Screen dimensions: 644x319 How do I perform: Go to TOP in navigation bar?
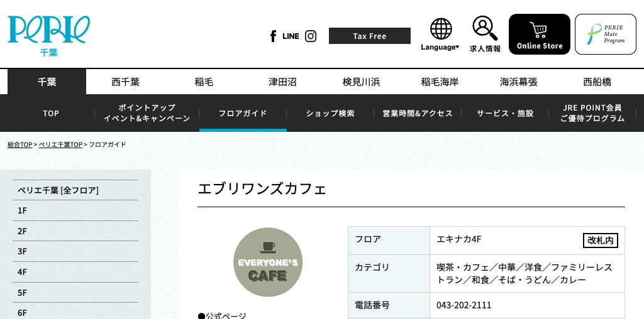tap(51, 113)
